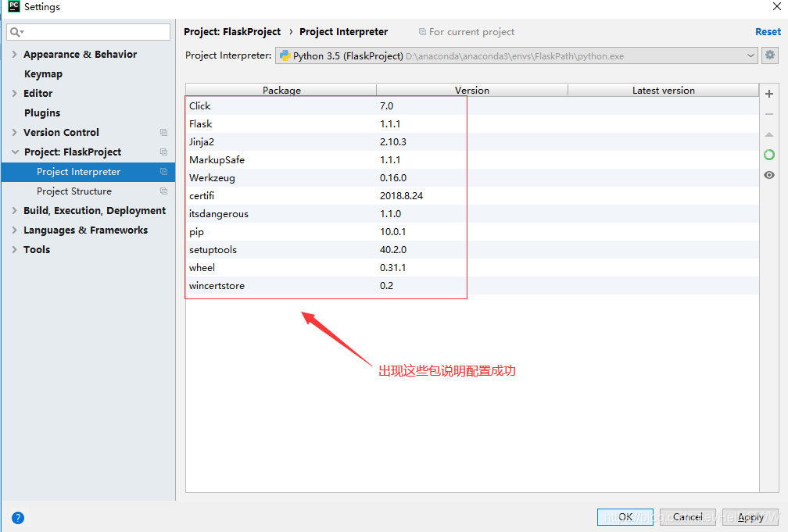Click the uninstall package minus icon
Image resolution: width=788 pixels, height=532 pixels.
(769, 114)
